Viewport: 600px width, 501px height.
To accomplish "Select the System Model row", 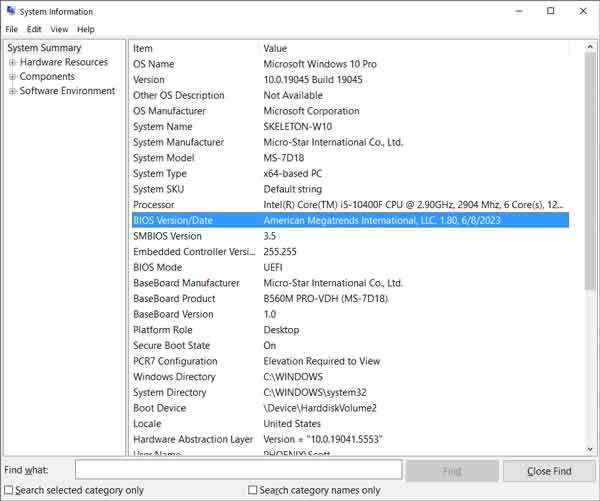I will click(350, 158).
